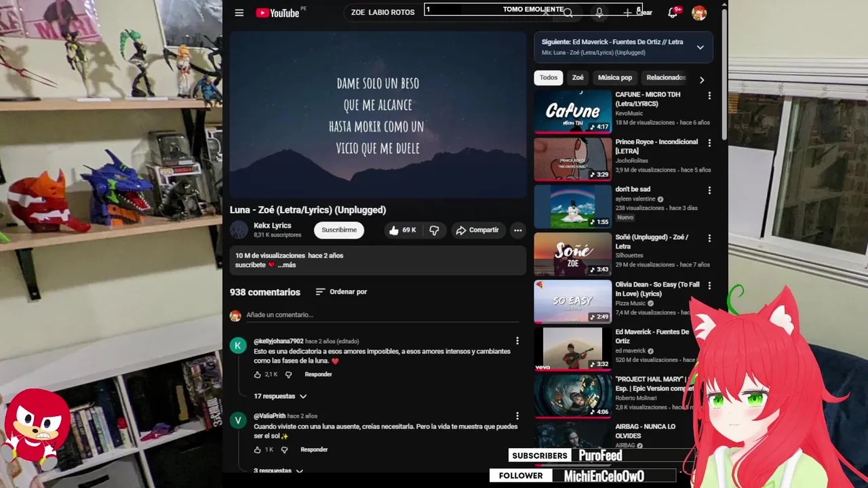This screenshot has height=488, width=868.
Task: Like kellyjohana7902's comment
Action: pos(257,375)
